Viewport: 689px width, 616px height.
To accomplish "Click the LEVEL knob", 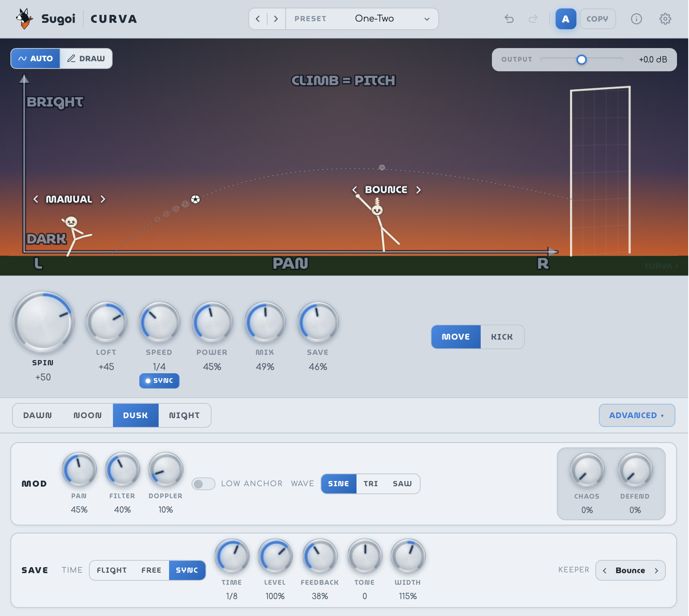I will tap(275, 556).
